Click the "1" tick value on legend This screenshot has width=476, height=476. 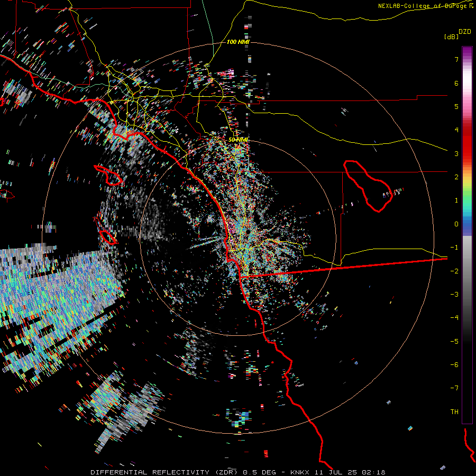[x=456, y=200]
